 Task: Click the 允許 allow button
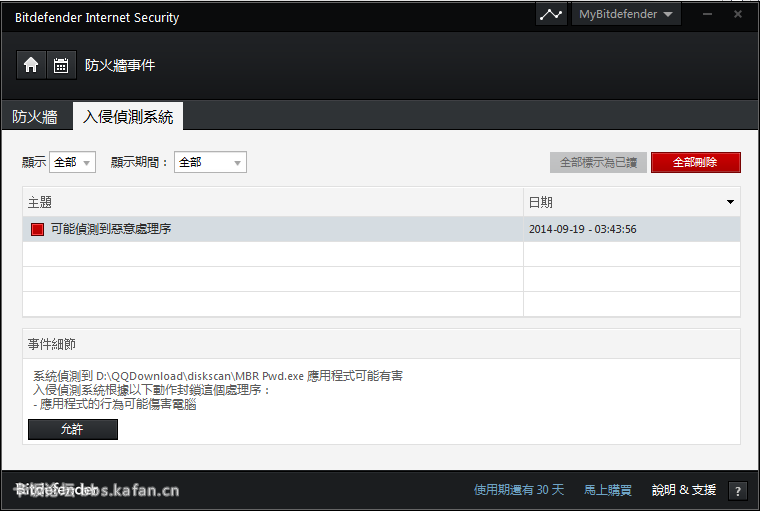coord(73,430)
